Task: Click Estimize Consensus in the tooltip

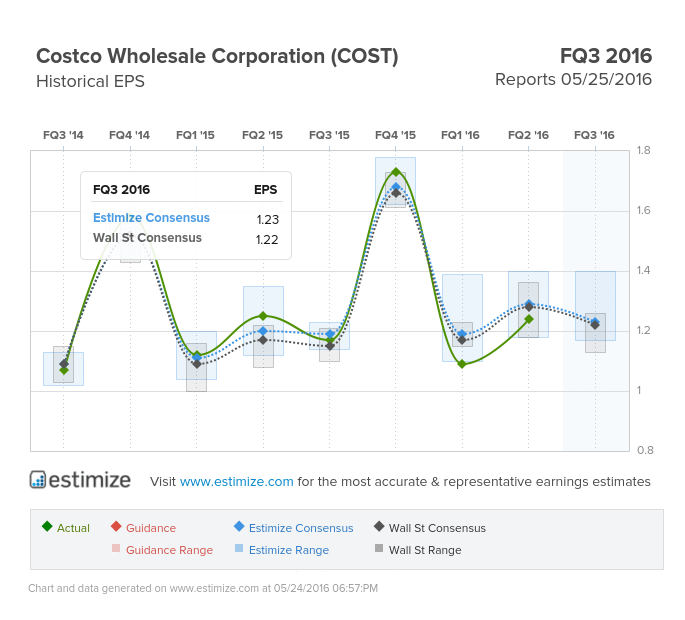Action: [x=152, y=218]
